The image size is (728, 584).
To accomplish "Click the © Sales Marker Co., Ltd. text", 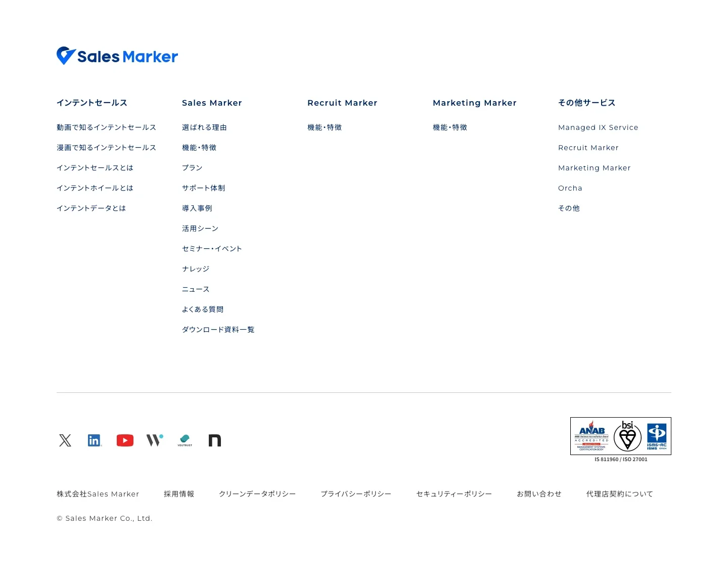I will pyautogui.click(x=105, y=518).
